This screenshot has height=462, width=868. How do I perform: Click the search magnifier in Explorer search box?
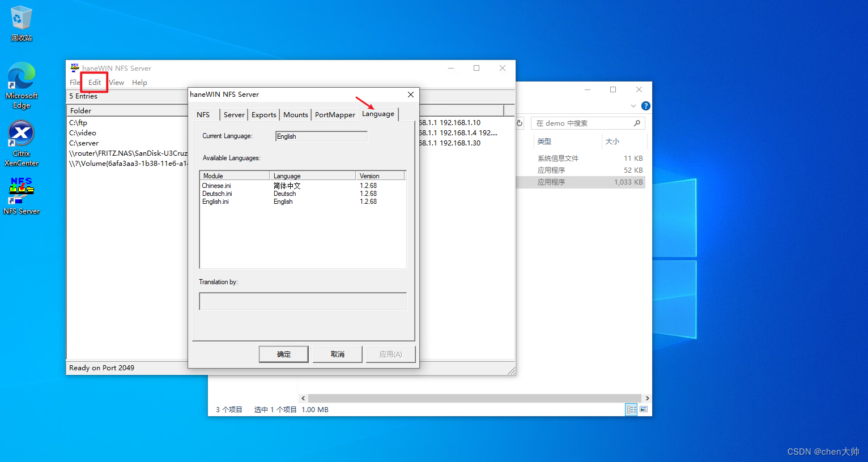(637, 123)
